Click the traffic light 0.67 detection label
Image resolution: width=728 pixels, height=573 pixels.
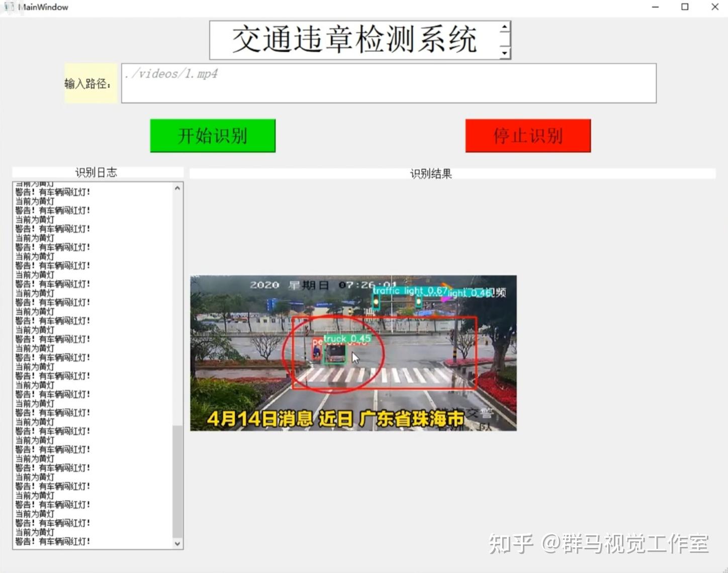[x=410, y=291]
